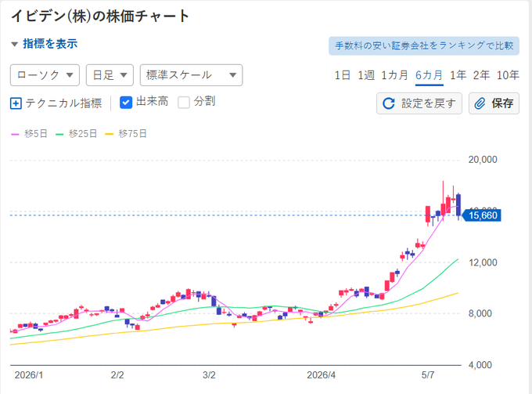Click the 移75日 legend label
Image resolution: width=532 pixels, height=394 pixels.
click(132, 134)
